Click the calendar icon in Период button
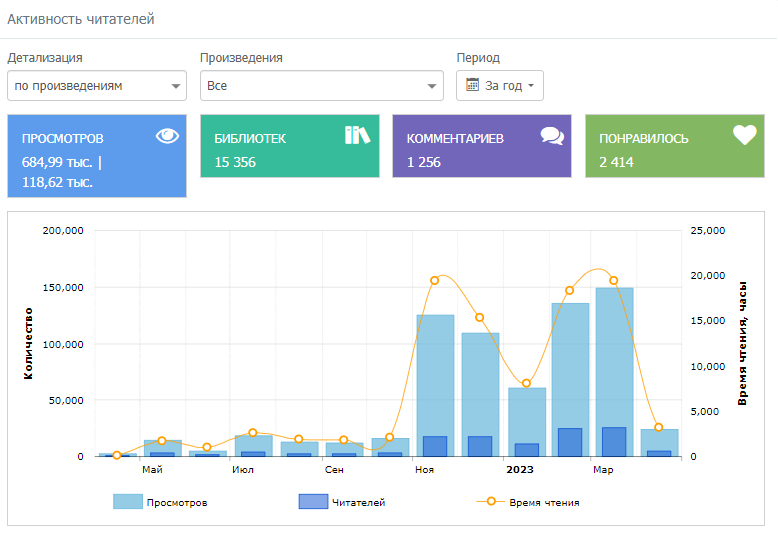Viewport: 778px width, 535px height. pyautogui.click(x=472, y=85)
